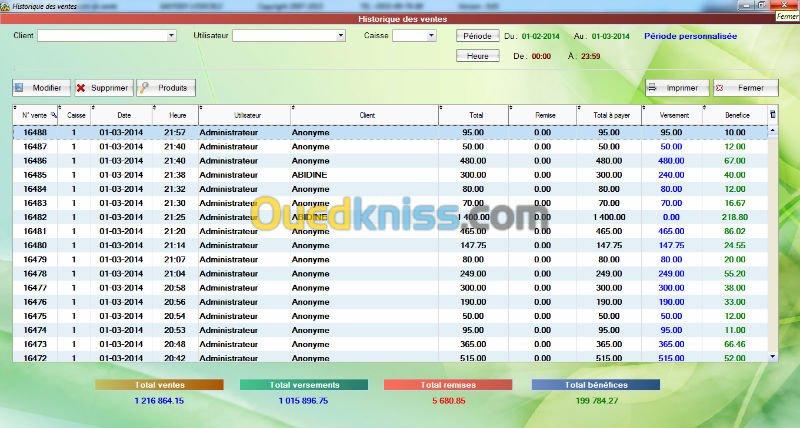This screenshot has height=428, width=800.
Task: Click the scrollbar down arrow of sales table
Action: pos(773,357)
